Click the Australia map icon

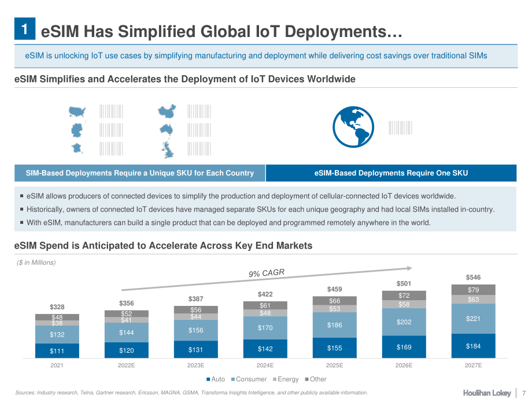[x=167, y=130]
